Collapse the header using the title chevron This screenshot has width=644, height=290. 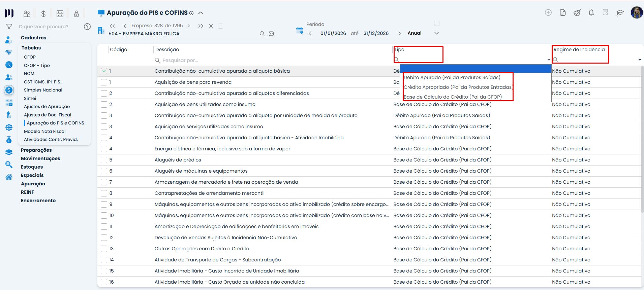click(201, 13)
